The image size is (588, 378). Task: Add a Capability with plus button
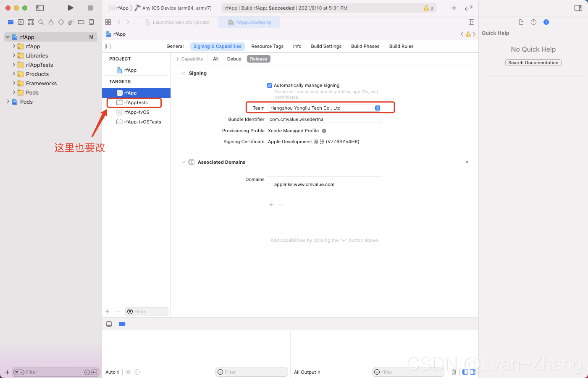(x=189, y=59)
